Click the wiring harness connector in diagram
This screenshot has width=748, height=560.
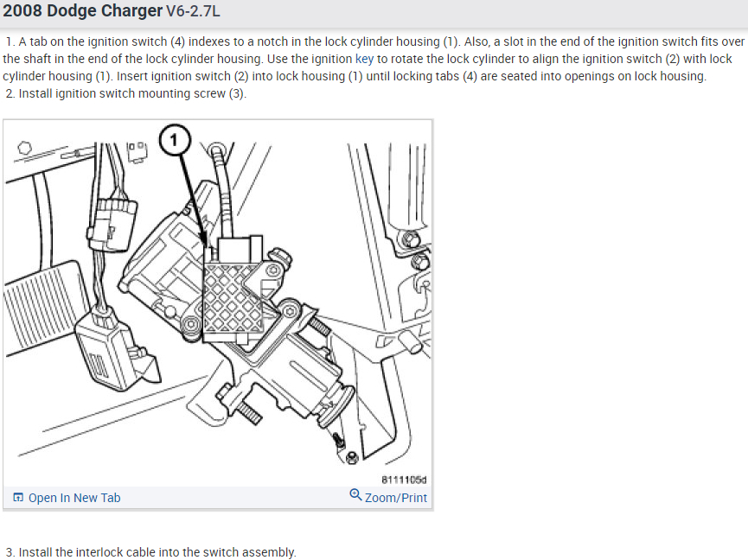113,224
